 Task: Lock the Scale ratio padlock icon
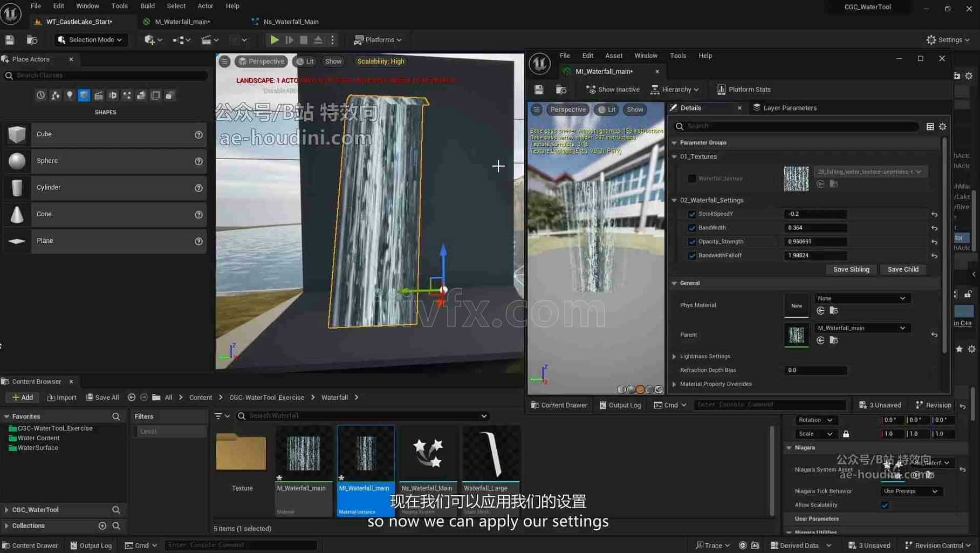pos(846,434)
